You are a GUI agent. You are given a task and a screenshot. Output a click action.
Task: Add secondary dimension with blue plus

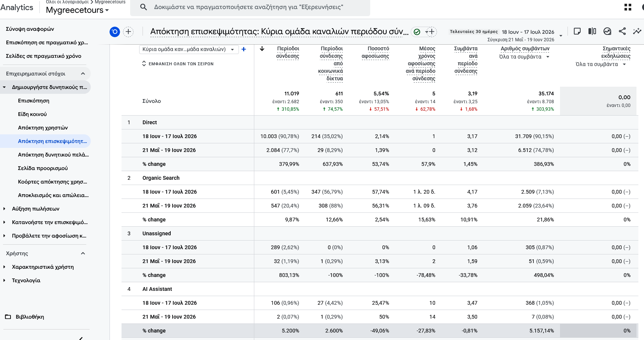point(244,49)
